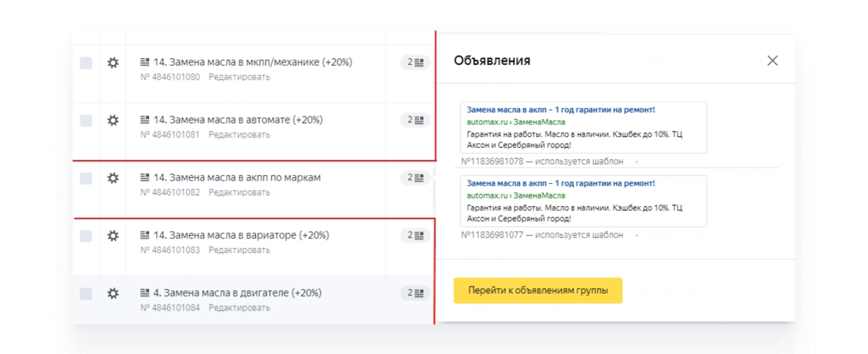Click ads count badge for двигателе group
The width and height of the screenshot is (868, 354).
point(415,293)
